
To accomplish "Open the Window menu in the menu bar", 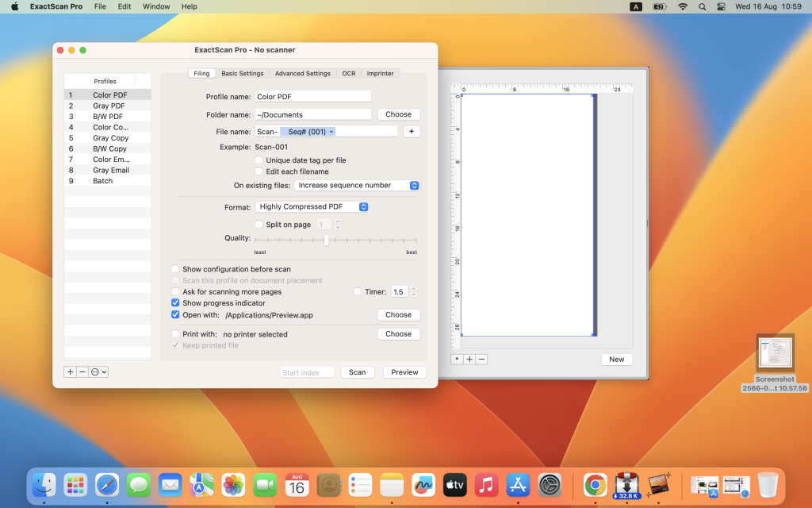I will pyautogui.click(x=156, y=6).
